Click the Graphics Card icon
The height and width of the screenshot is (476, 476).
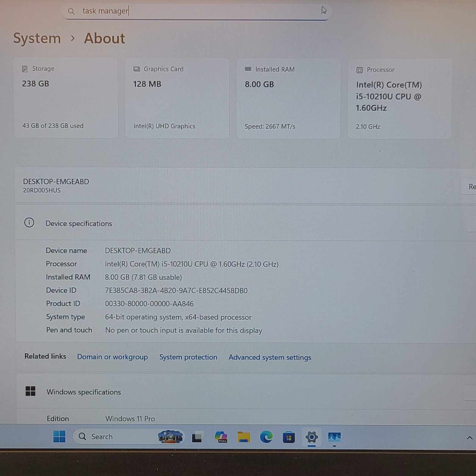[137, 69]
